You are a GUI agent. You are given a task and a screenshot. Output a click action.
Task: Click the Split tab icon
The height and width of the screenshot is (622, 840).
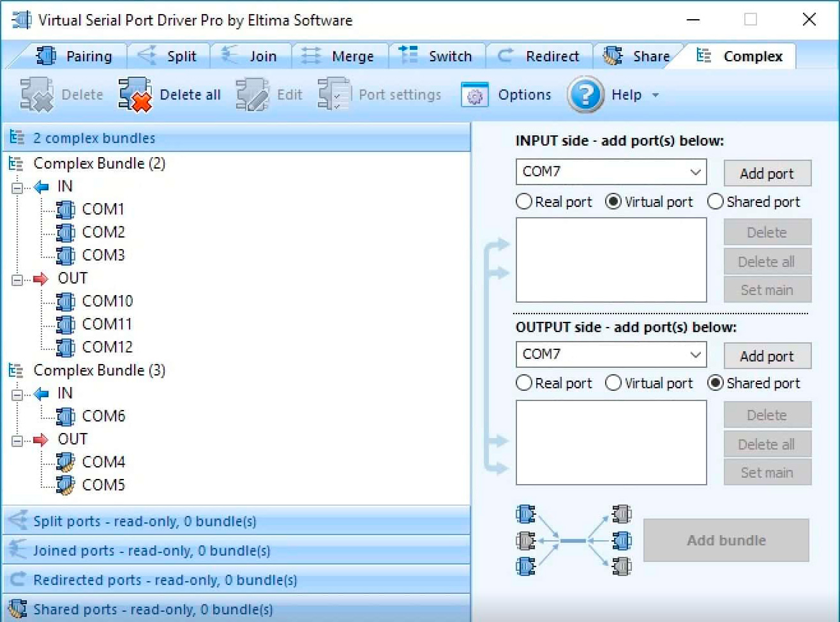[x=147, y=56]
